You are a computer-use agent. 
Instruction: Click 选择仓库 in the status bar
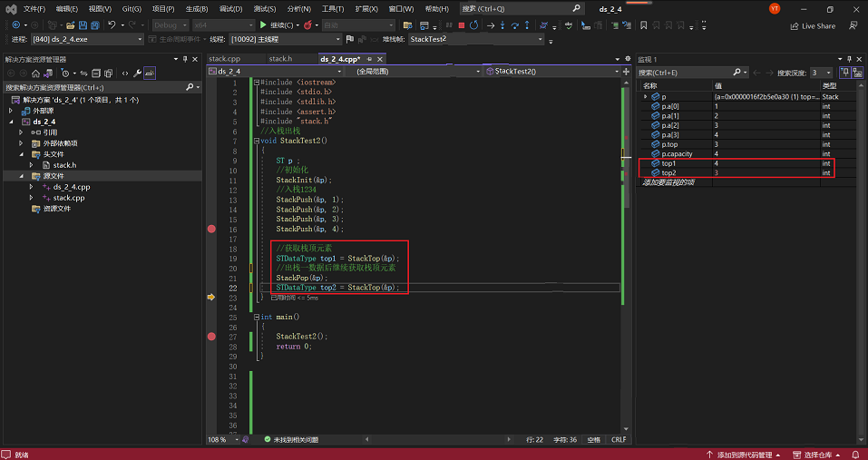coord(817,455)
